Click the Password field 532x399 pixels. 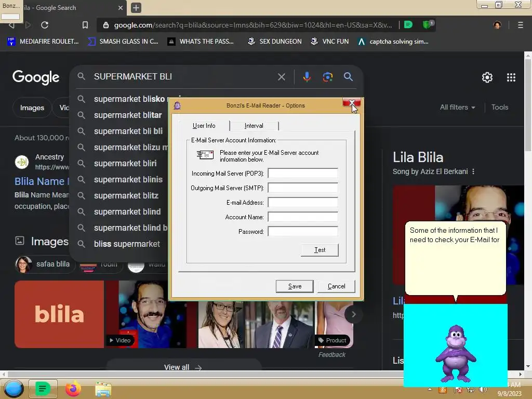(x=303, y=232)
